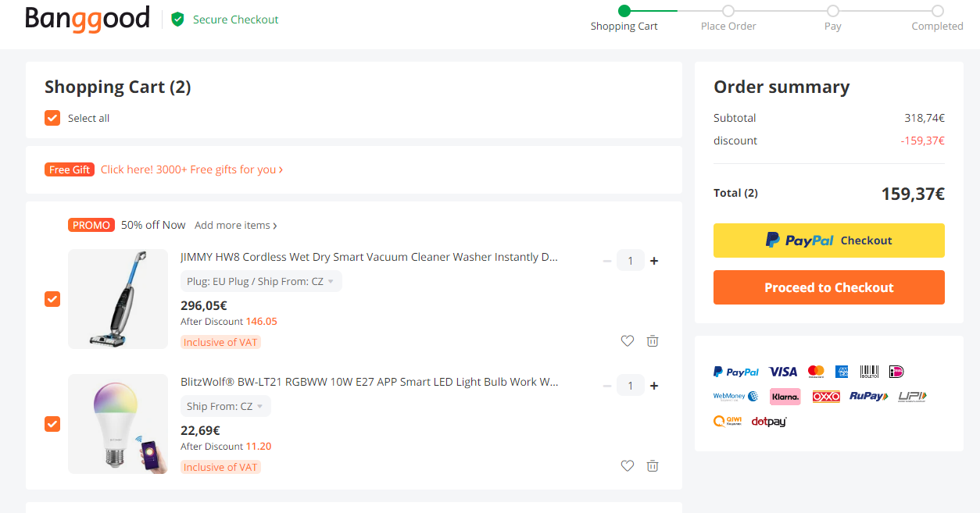This screenshot has width=980, height=513.
Task: Click the QIWI payment logo
Action: 728,422
